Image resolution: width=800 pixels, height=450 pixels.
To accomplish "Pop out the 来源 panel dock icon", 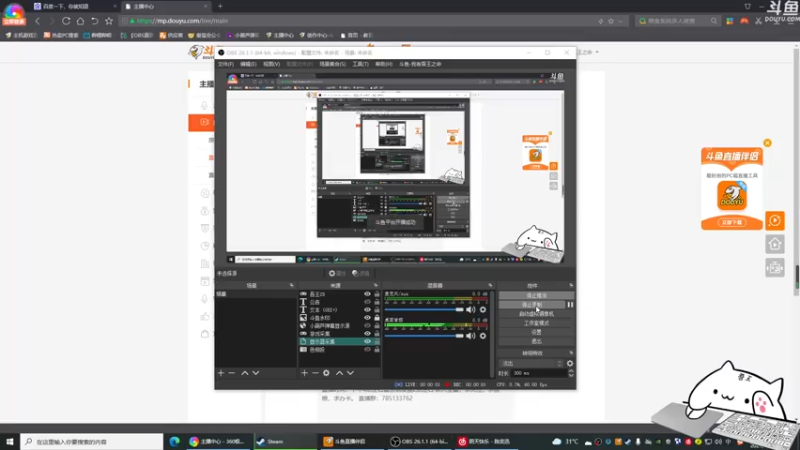I will tap(376, 285).
